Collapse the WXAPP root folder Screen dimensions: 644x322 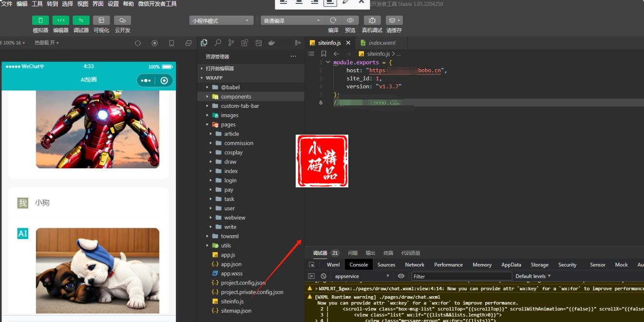(x=251, y=78)
